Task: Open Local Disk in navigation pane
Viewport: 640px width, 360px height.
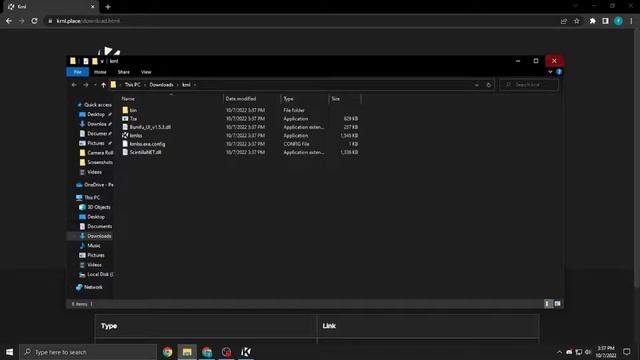Action: 96,274
